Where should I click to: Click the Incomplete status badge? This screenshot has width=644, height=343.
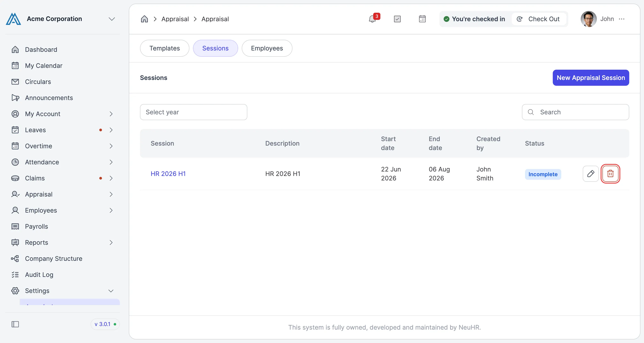[543, 174]
